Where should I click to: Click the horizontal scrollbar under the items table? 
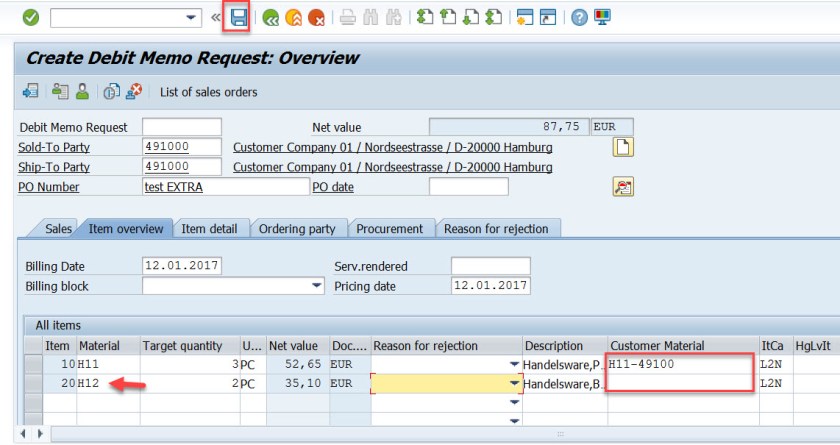(430, 435)
